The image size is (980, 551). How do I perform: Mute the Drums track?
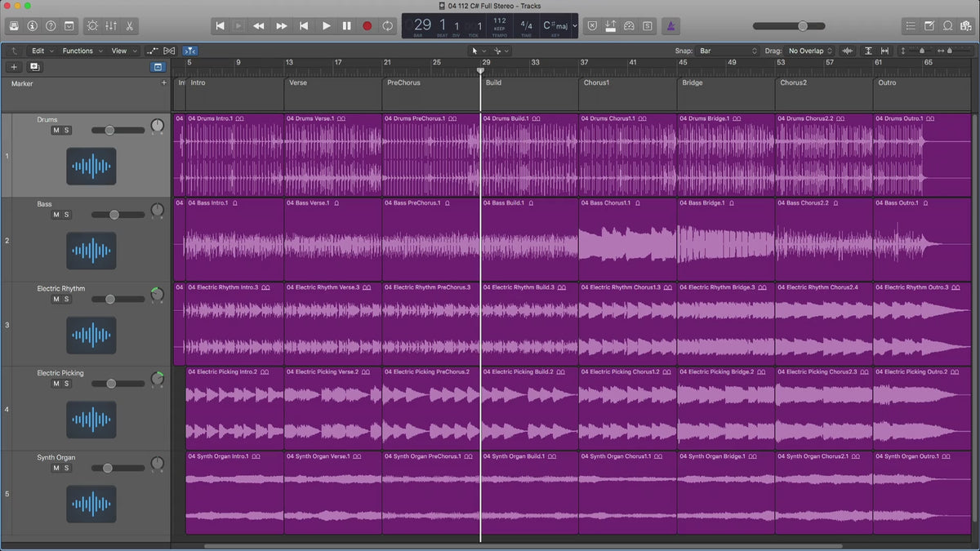tap(56, 131)
